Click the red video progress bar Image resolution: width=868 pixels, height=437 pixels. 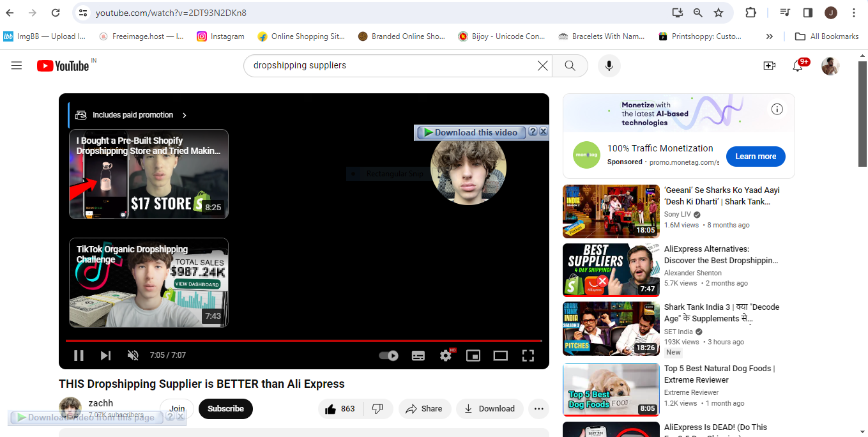click(x=303, y=341)
